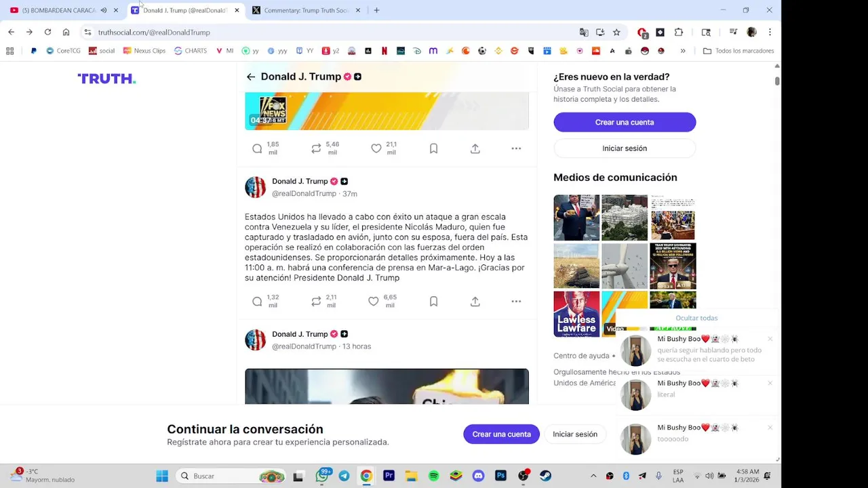This screenshot has height=488, width=868.
Task: Mute audio icon on YouTube tab
Action: (104, 10)
